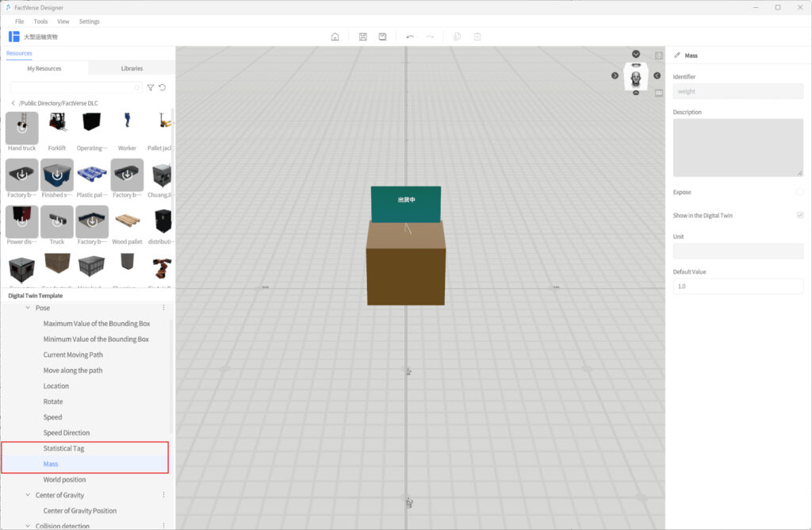This screenshot has height=530, width=812.
Task: Click the lower panel icon beside the view gizmo
Action: point(659,94)
